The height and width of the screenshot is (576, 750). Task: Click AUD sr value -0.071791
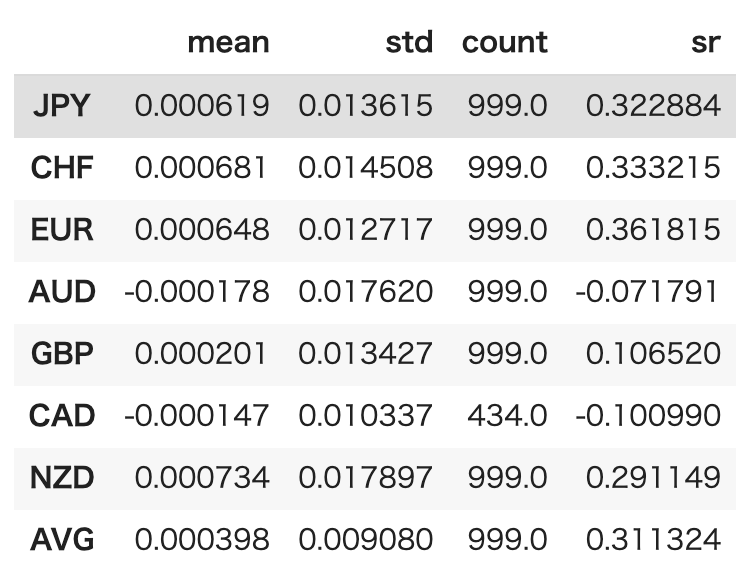(x=648, y=292)
